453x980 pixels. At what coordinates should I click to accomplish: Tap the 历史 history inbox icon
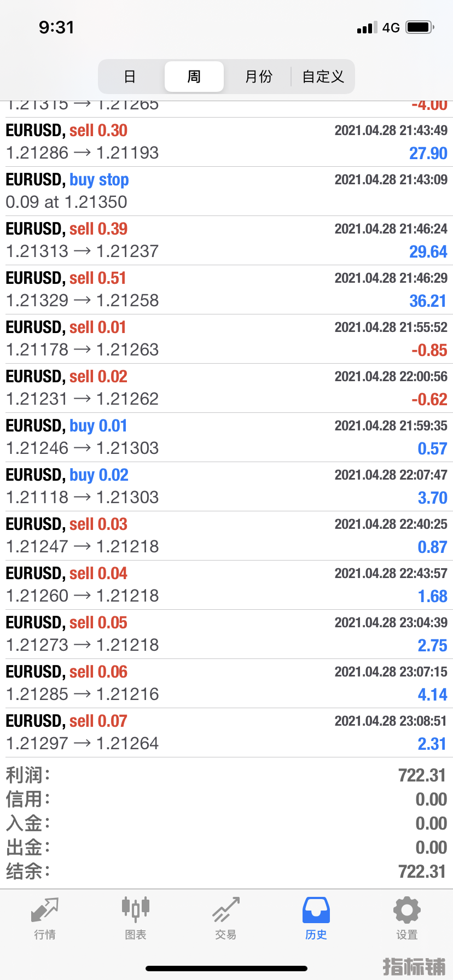pyautogui.click(x=316, y=911)
